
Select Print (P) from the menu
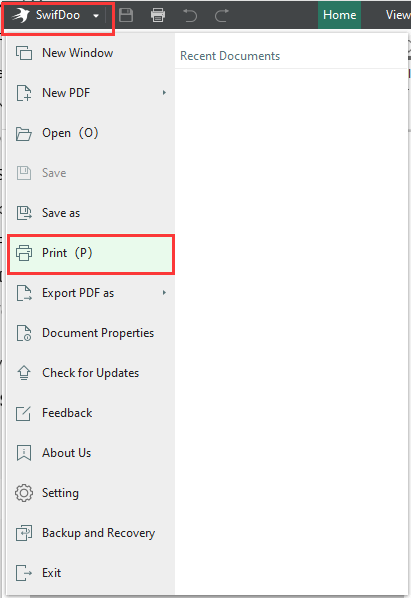(91, 253)
